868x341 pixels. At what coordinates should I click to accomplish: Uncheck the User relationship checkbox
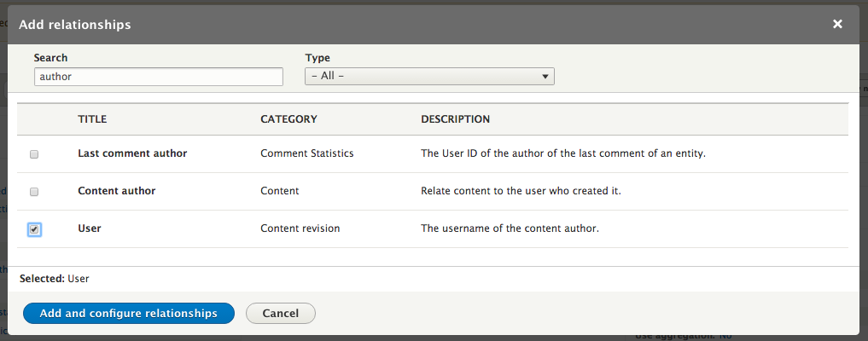(x=34, y=229)
